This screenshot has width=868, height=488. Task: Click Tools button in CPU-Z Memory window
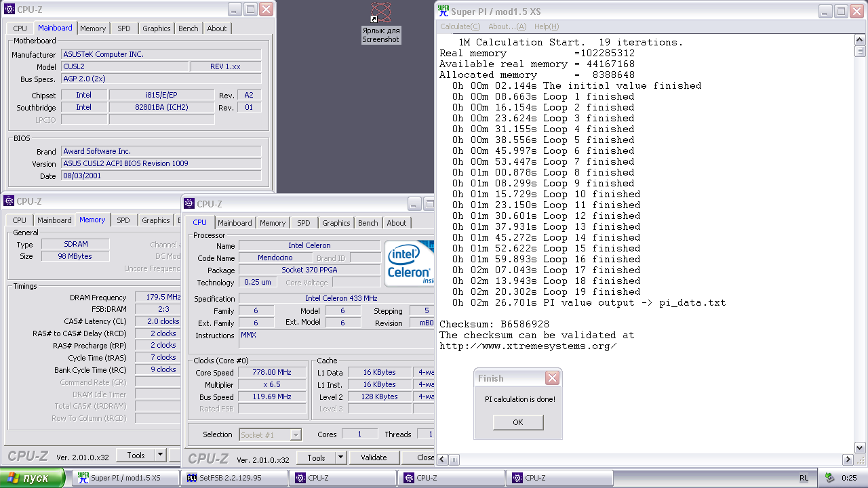136,455
